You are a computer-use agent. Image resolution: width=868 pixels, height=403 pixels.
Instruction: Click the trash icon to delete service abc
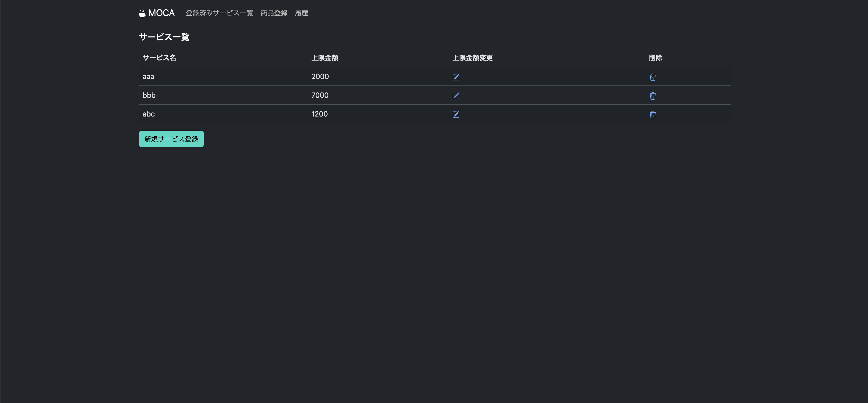pos(653,114)
